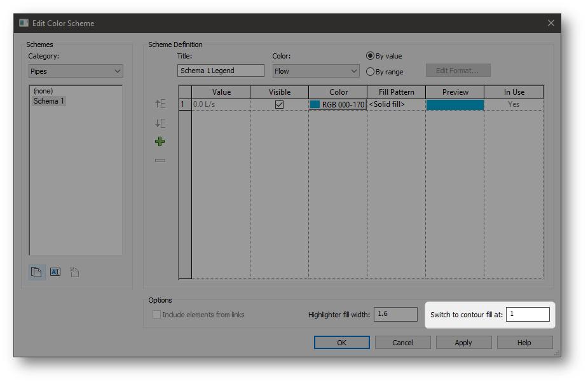This screenshot has height=384, width=588.
Task: Select Schema 1 in the schemes list
Action: (x=49, y=101)
